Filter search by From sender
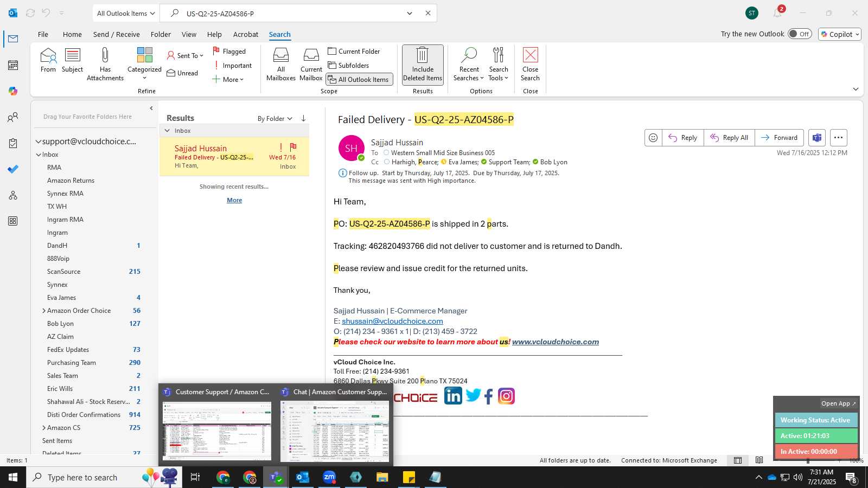This screenshot has height=488, width=868. [48, 60]
